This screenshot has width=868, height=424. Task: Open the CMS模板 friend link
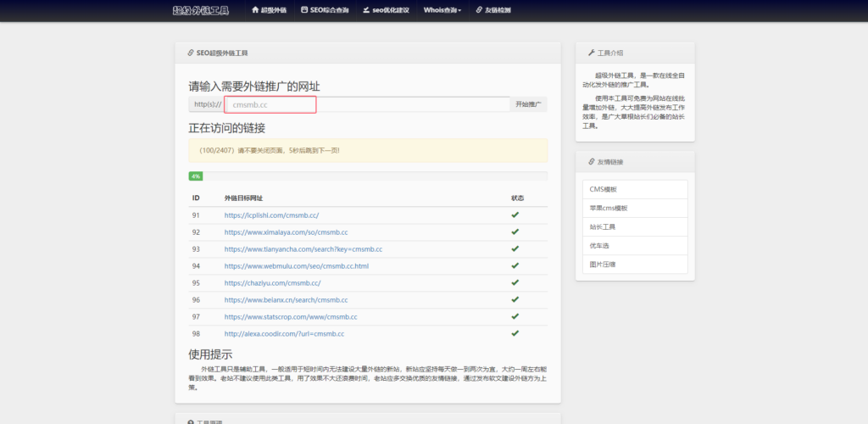click(635, 189)
